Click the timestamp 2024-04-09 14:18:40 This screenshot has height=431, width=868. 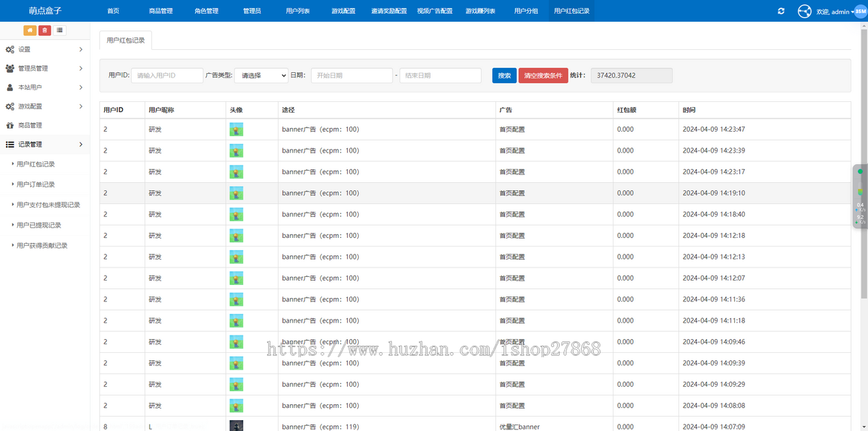click(714, 214)
